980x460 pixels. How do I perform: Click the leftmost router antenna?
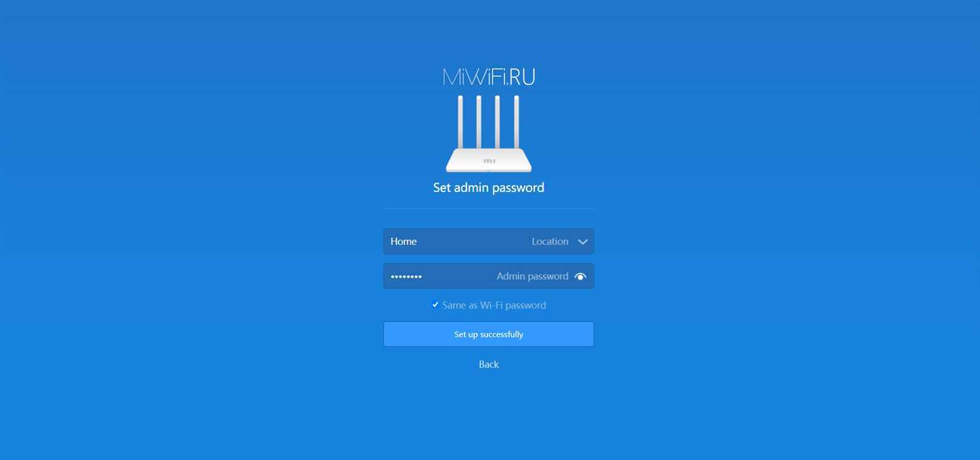(461, 122)
